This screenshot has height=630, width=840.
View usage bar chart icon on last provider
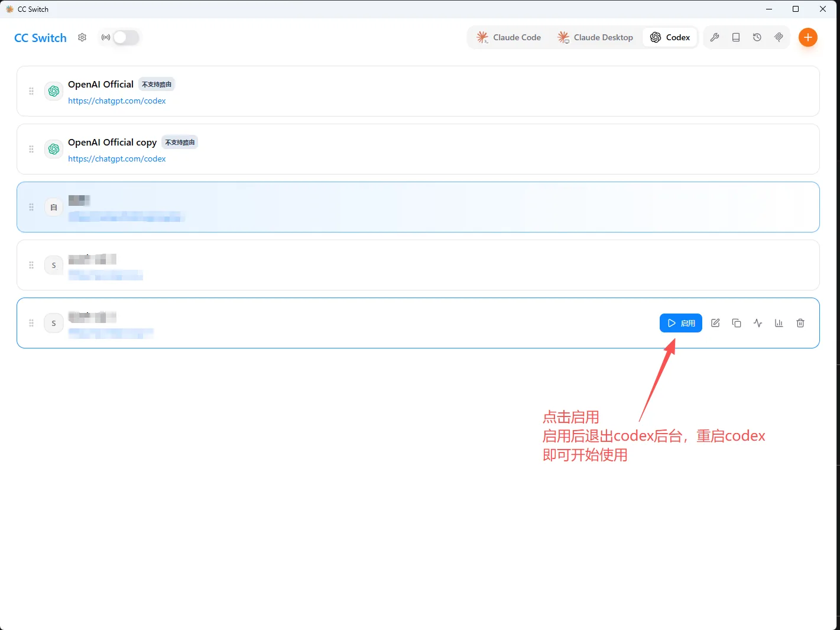pyautogui.click(x=779, y=323)
